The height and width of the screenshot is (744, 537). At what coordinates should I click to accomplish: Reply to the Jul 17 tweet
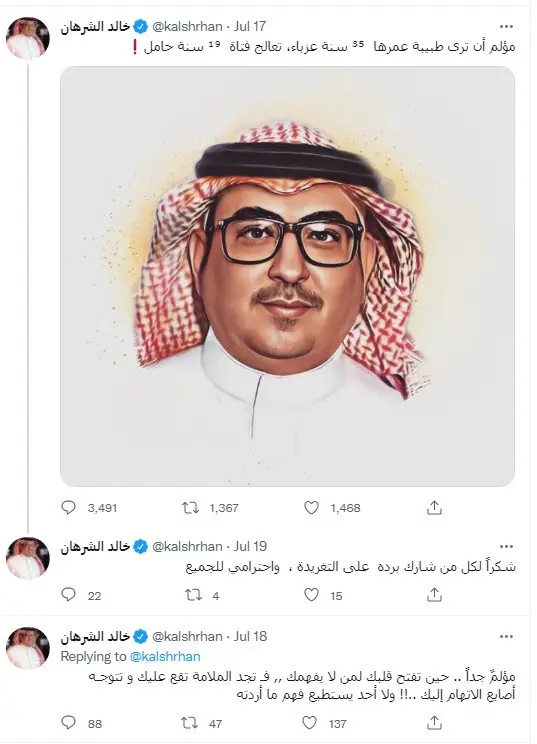click(x=69, y=508)
